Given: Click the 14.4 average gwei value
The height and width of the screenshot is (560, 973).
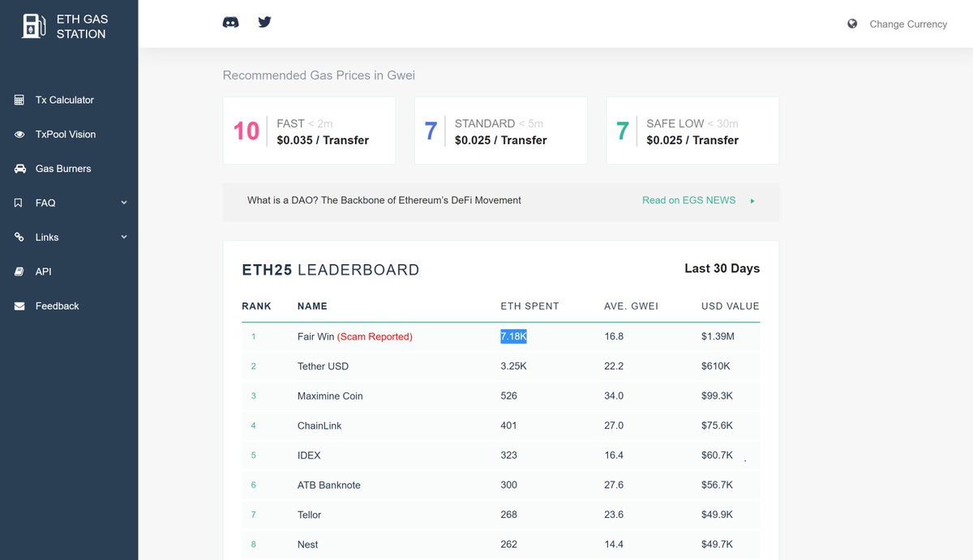Looking at the screenshot, I should [614, 545].
